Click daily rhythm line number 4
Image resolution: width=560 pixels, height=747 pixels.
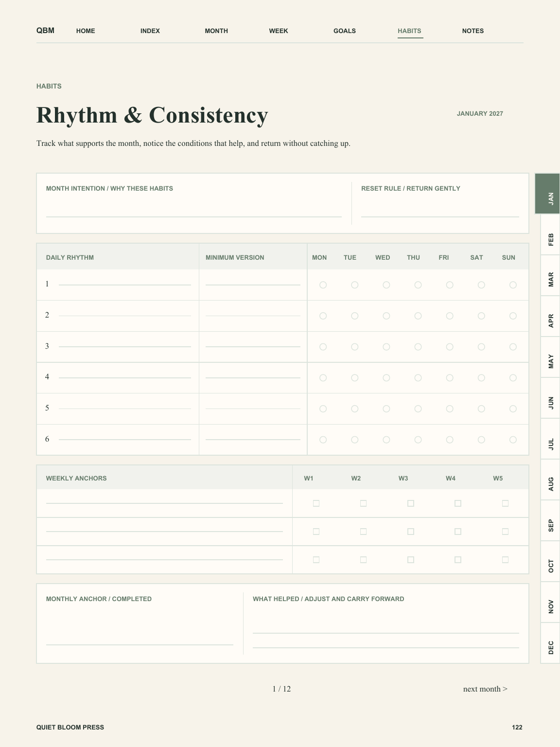click(125, 377)
